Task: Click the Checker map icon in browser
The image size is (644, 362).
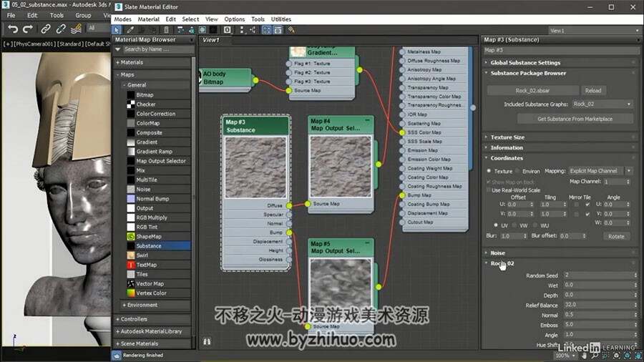Action: (x=131, y=104)
